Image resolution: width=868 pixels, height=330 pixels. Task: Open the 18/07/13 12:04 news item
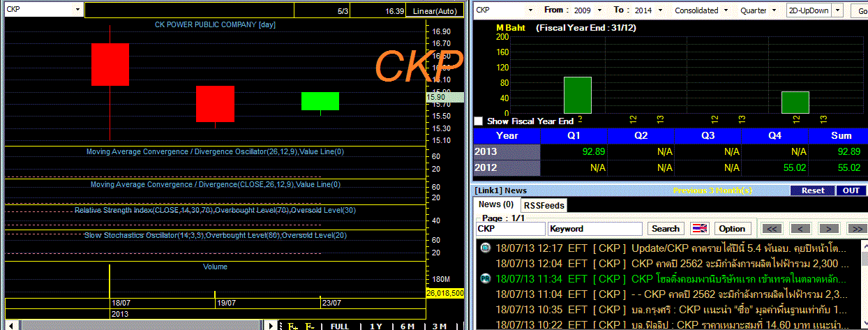673,264
